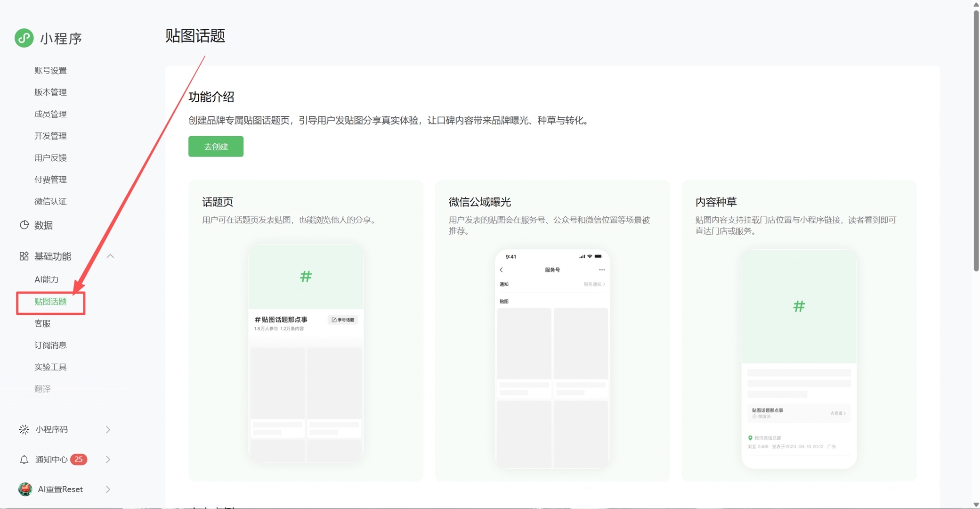Viewport: 980px width, 509px height.
Task: Open the 通知中心 bell icon
Action: coord(24,460)
